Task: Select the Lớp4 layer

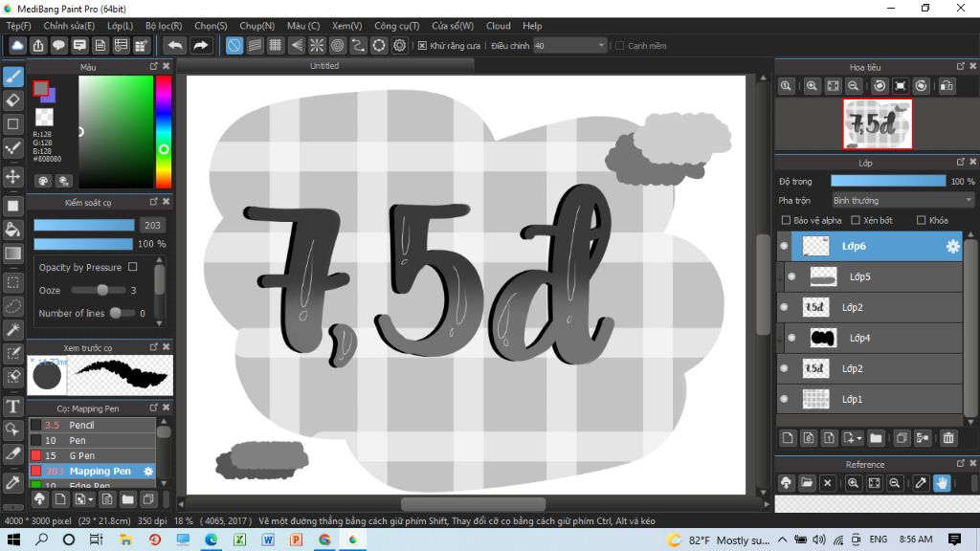Action: click(869, 338)
